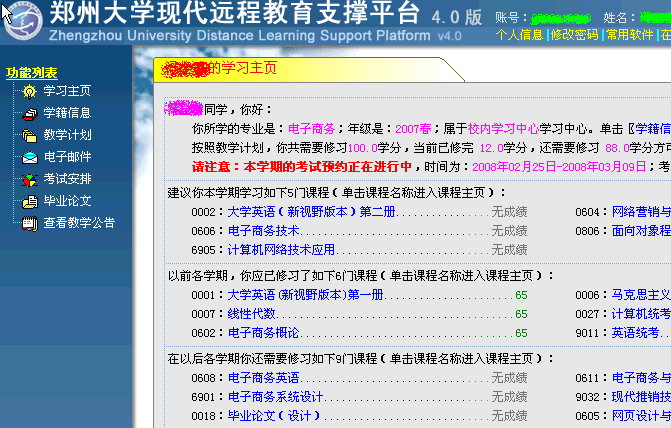The height and width of the screenshot is (428, 671).
Task: Open course 0027 计算机统考
Action: [641, 314]
